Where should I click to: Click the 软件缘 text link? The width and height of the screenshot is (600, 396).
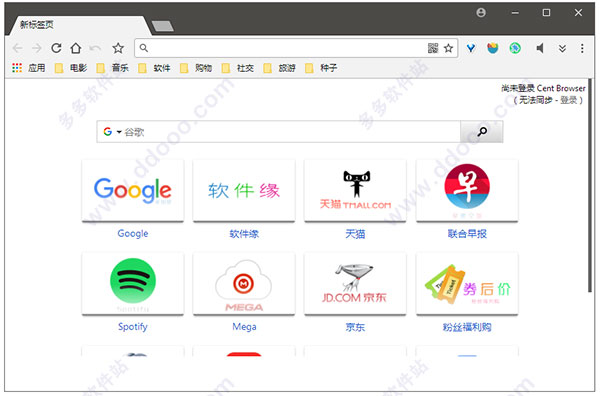(x=244, y=234)
